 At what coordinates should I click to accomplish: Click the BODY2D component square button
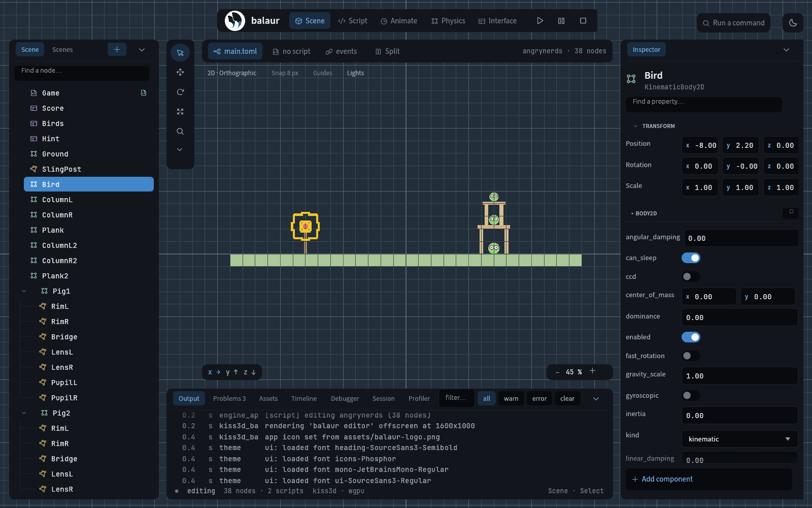click(x=791, y=212)
